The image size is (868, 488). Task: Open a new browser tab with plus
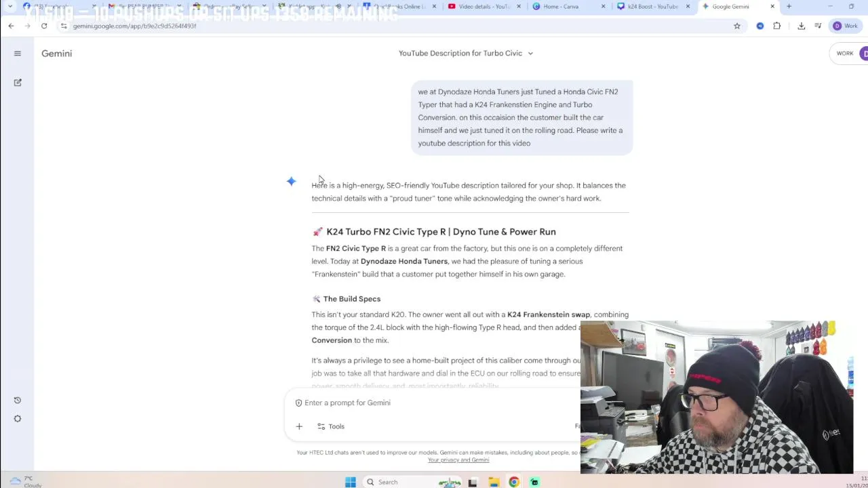[789, 6]
